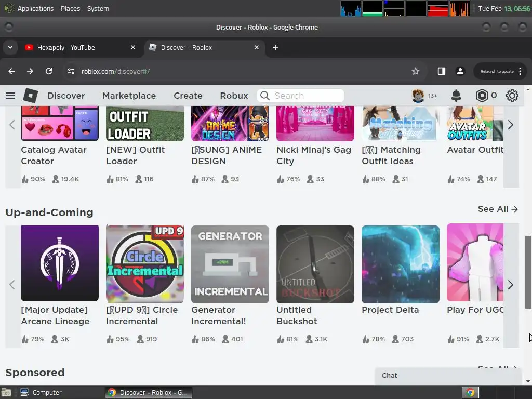Screen dimensions: 532x399
Task: Go forward in Chrome
Action: click(30, 71)
